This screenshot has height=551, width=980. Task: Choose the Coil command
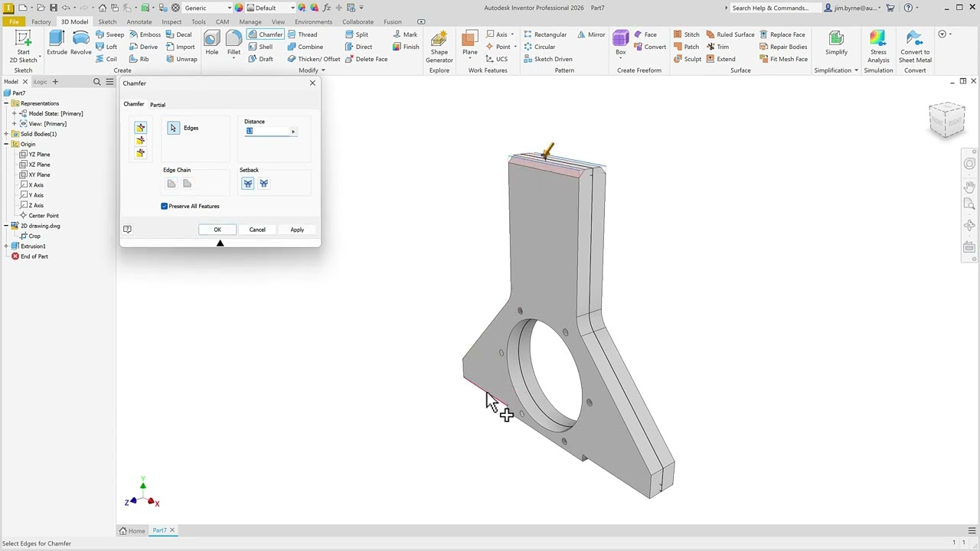coord(106,59)
